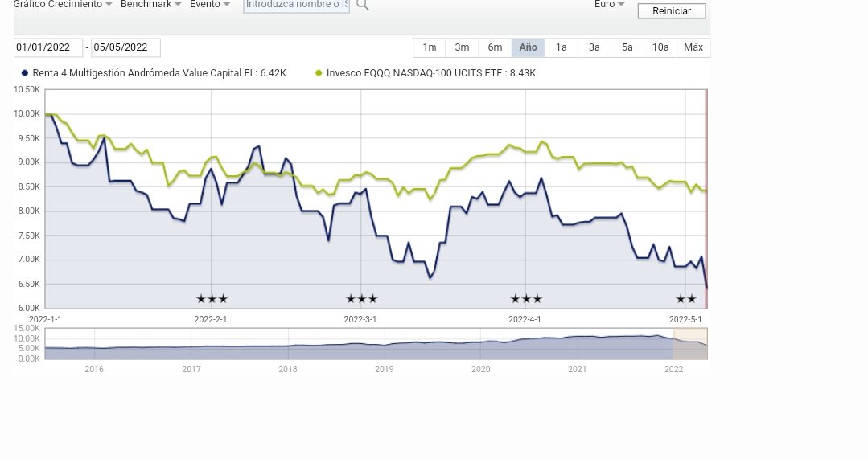Screen dimensions: 868x459
Task: Focus the fund name search field
Action: [x=296, y=5]
